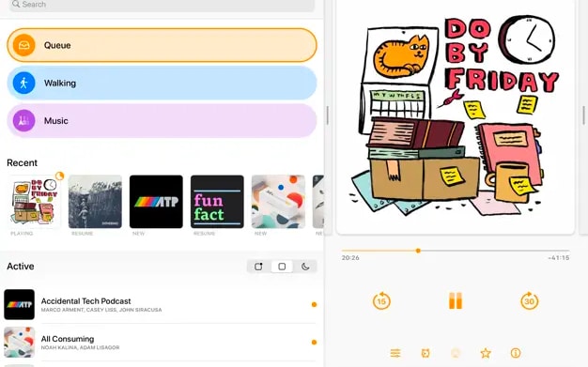Tap the large Do By Friday artwork
The width and height of the screenshot is (588, 367).
click(x=456, y=116)
